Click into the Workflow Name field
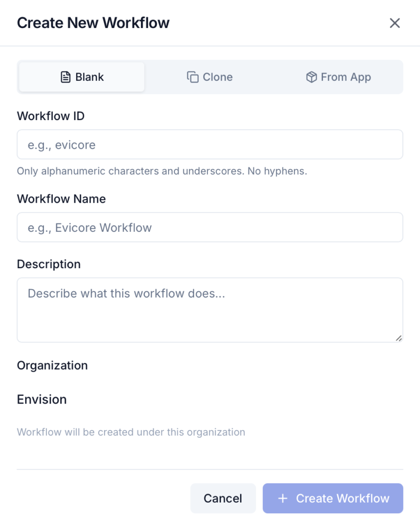This screenshot has height=523, width=420. pyautogui.click(x=209, y=227)
